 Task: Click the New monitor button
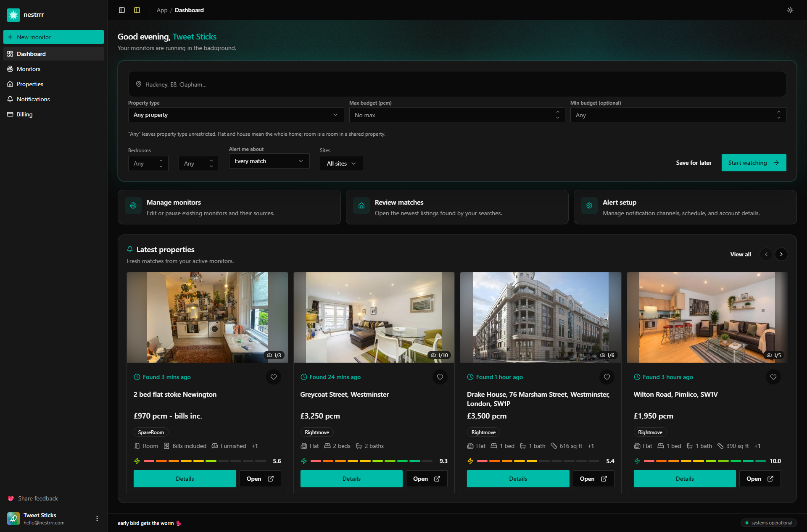pyautogui.click(x=54, y=37)
